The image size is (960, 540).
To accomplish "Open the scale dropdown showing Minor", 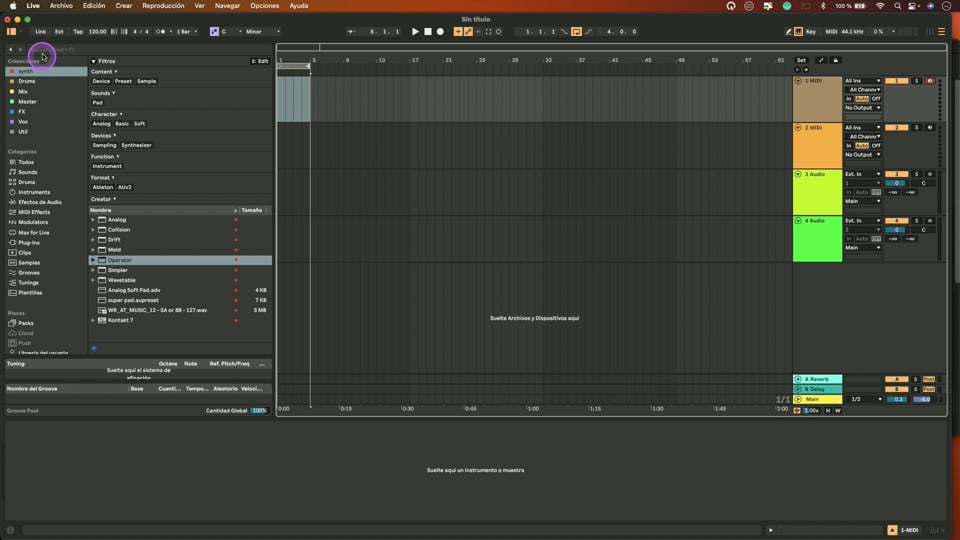I will [x=263, y=31].
